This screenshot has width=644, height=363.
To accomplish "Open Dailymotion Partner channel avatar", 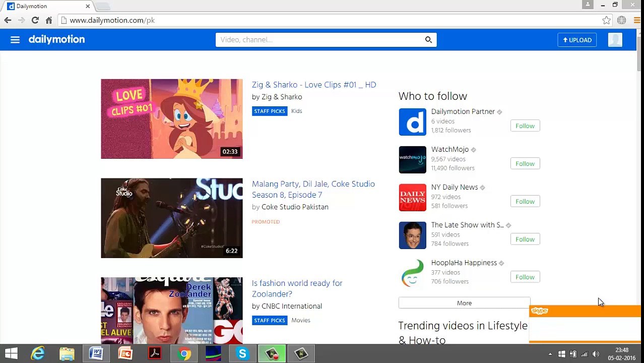I will (x=412, y=122).
